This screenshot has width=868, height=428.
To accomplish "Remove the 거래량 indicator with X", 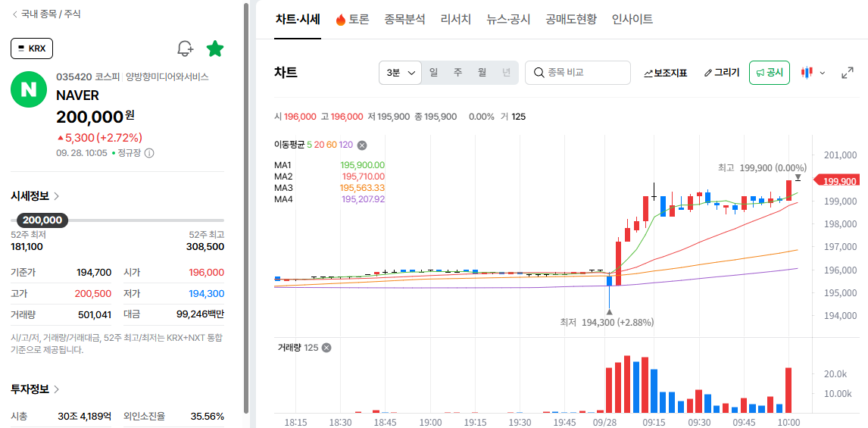I will click(x=326, y=348).
